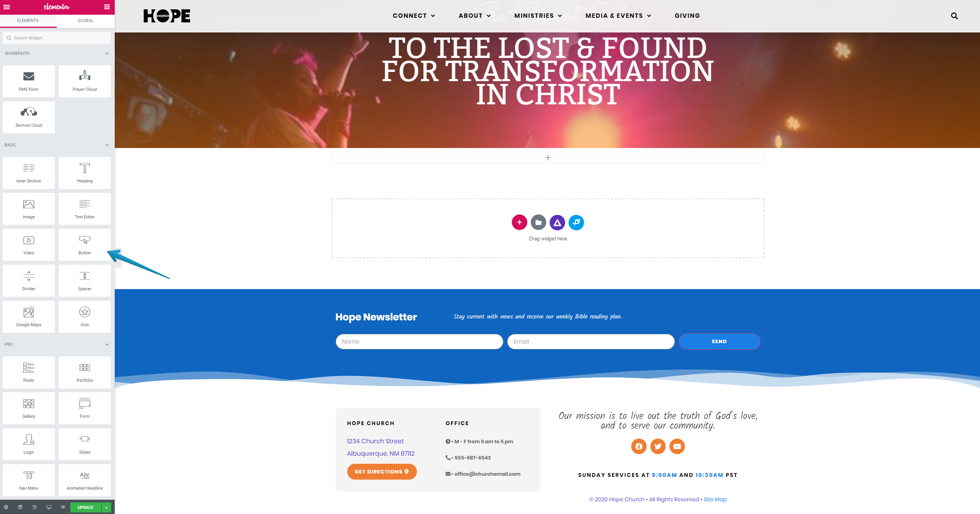Viewport: 980px width, 514px height.
Task: Switch to the ELEMENTS tab
Action: tap(28, 21)
